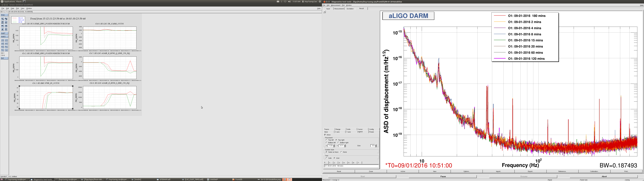
Task: Click the Calibration... button
Action: [x=594, y=171]
